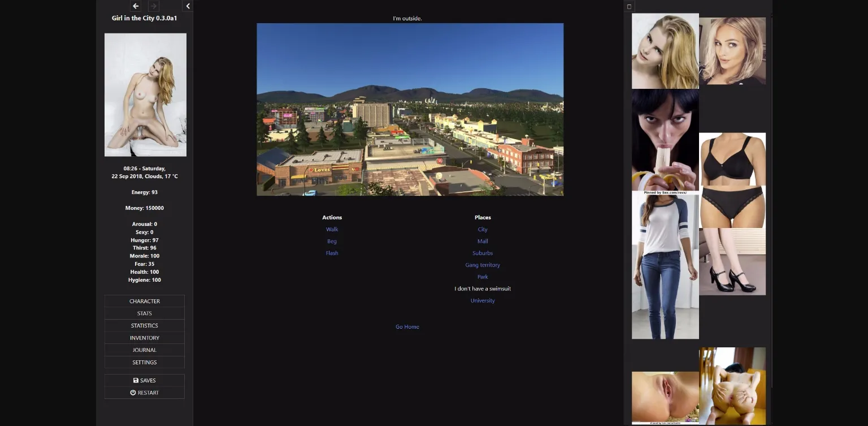
Task: Open the JOURNAL panel
Action: click(x=145, y=350)
